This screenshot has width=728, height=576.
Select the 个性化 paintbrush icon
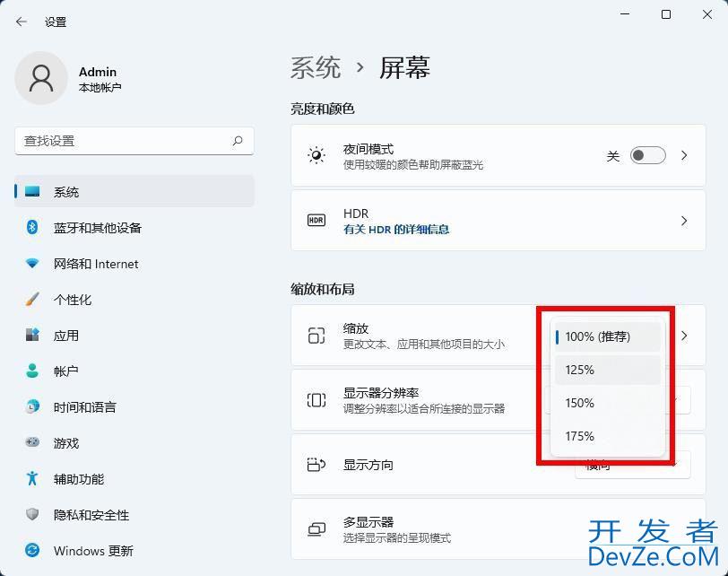[x=32, y=299]
